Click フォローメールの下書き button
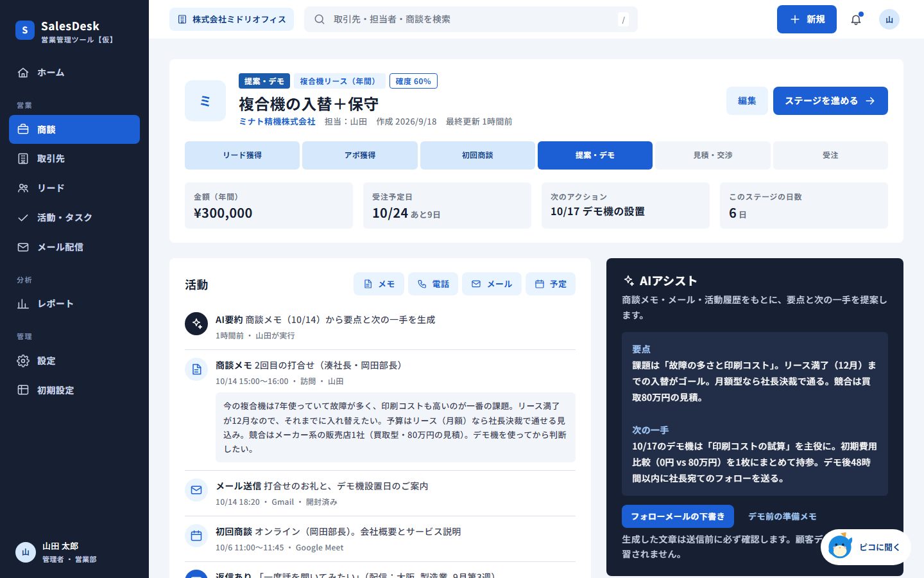This screenshot has height=578, width=924. click(x=678, y=516)
